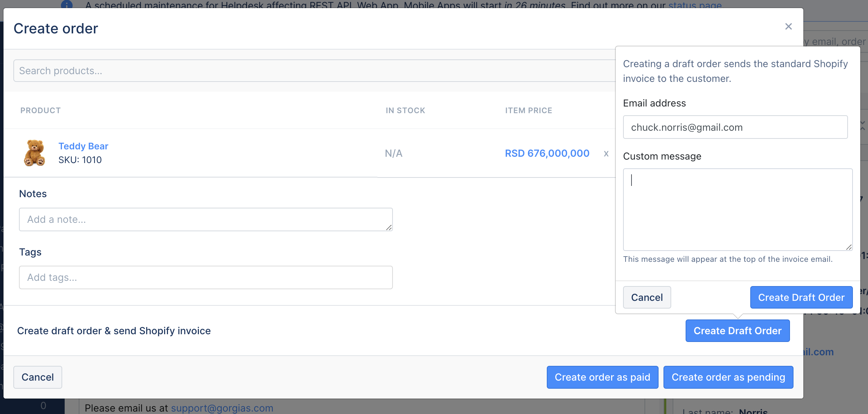The height and width of the screenshot is (414, 868).
Task: Click the Add a note field
Action: tap(205, 219)
